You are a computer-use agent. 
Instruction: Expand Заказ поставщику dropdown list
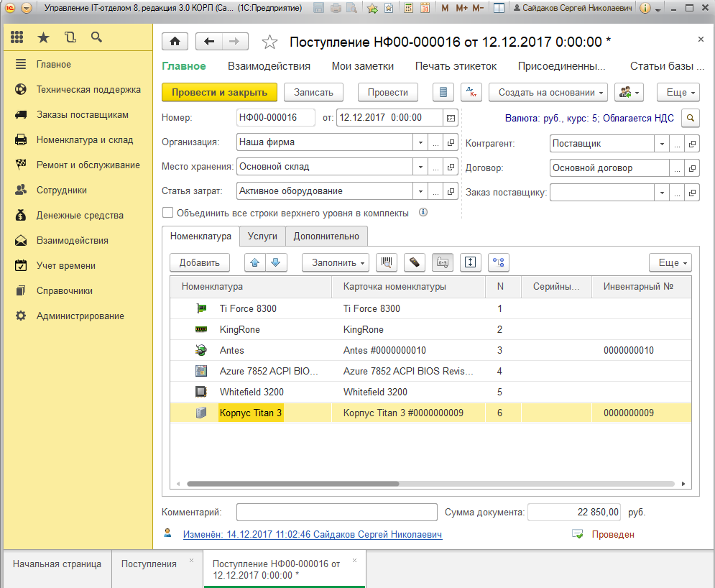(x=662, y=193)
